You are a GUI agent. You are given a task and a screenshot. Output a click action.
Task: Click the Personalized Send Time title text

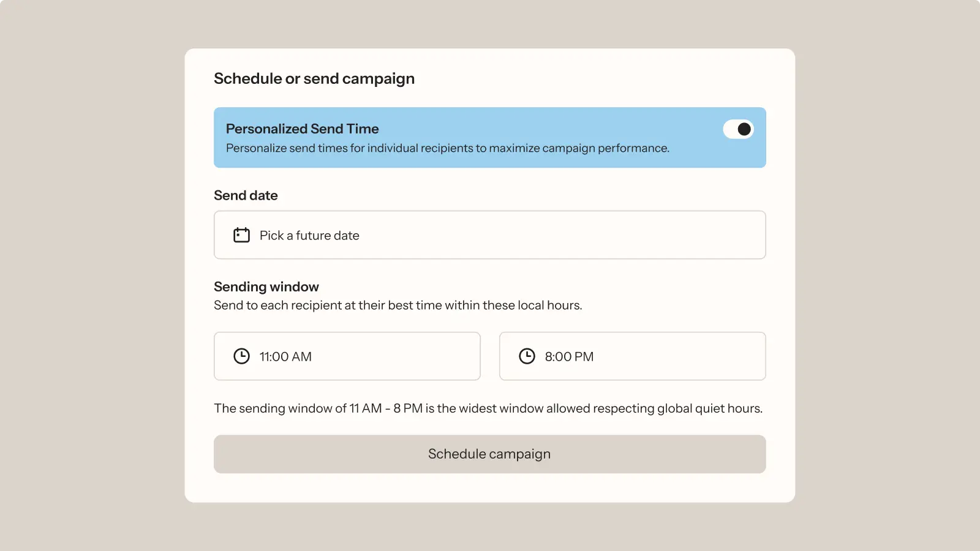[302, 129]
